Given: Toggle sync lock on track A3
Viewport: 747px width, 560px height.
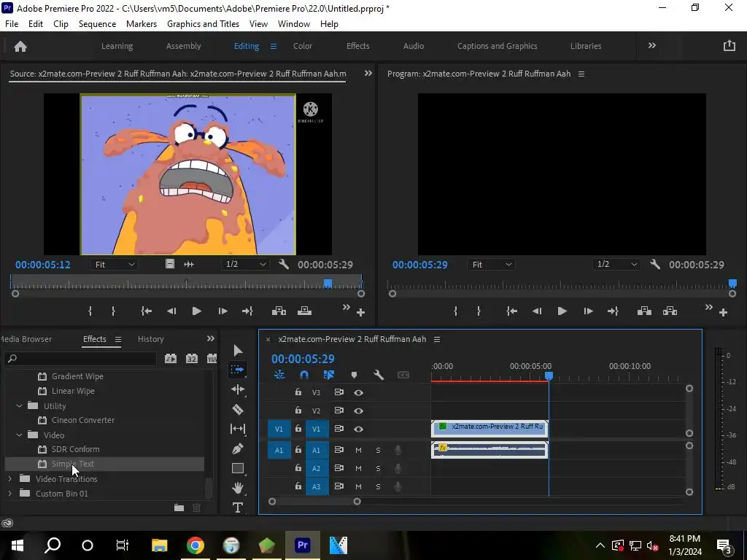Looking at the screenshot, I should tap(338, 486).
